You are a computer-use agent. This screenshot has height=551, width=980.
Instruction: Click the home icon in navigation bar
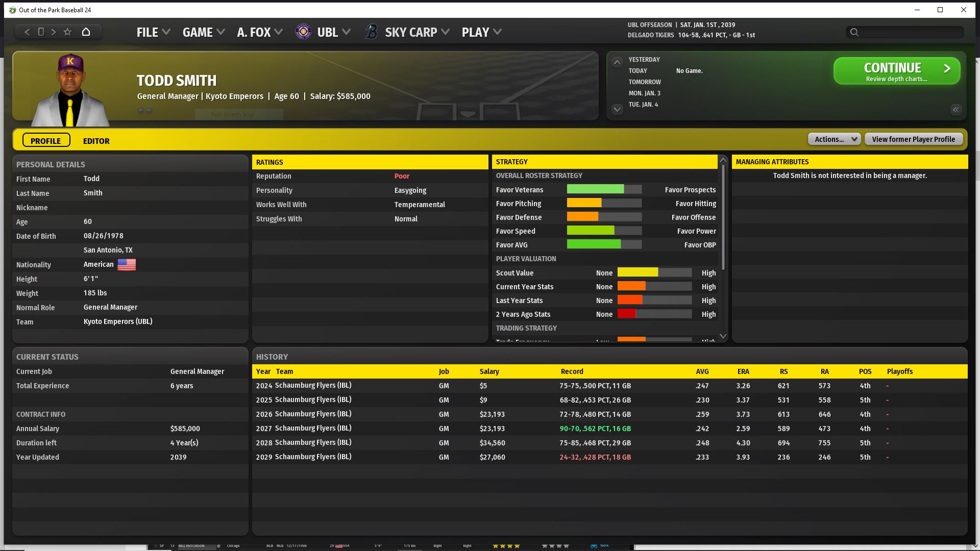coord(86,32)
